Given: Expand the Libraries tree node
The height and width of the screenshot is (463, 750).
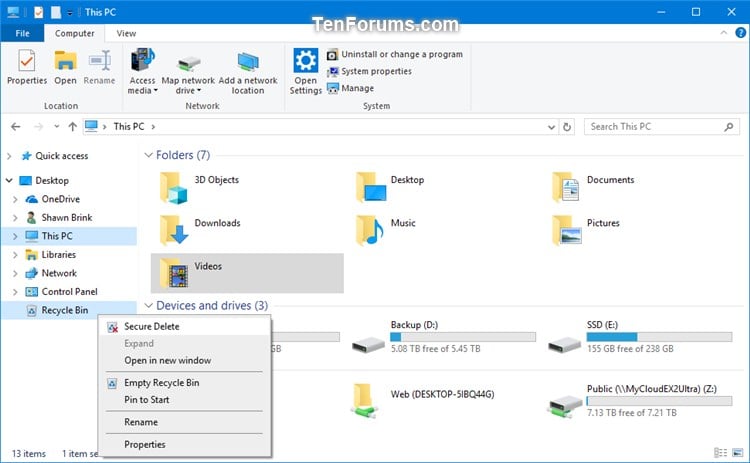Looking at the screenshot, I should (15, 254).
